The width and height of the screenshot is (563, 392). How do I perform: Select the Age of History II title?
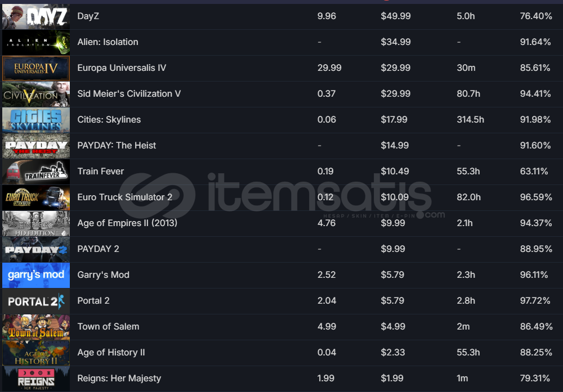[111, 352]
